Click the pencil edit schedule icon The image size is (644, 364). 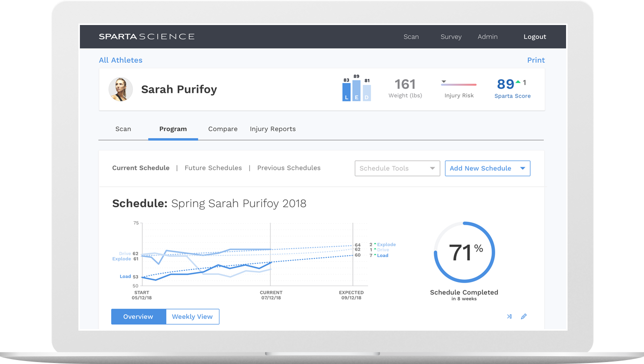click(524, 316)
